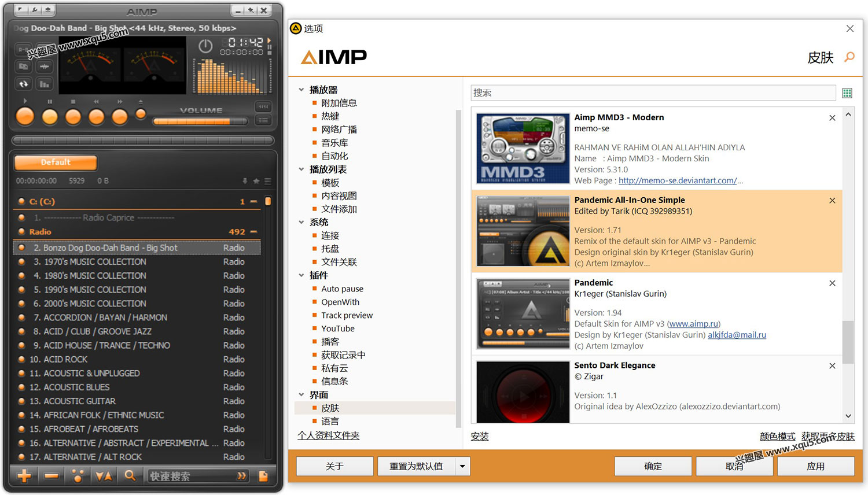The height and width of the screenshot is (495, 868).
Task: Click the star favorites icon in the playlist header
Action: [x=256, y=181]
